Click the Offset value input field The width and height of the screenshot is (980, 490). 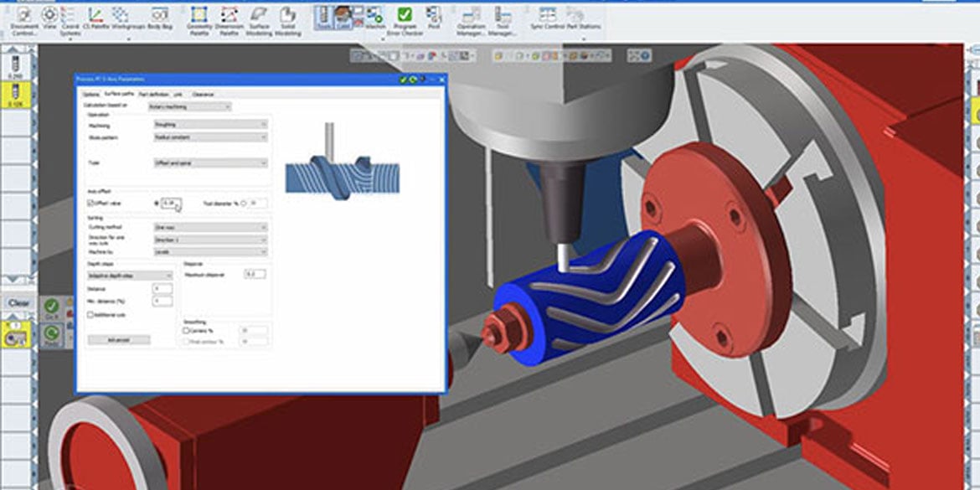171,204
